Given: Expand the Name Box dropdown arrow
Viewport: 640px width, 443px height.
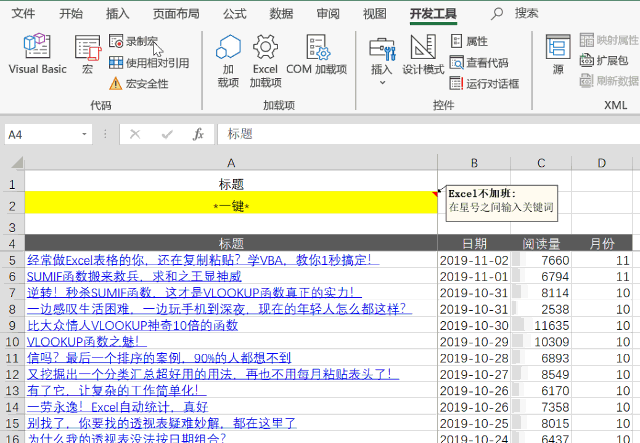Looking at the screenshot, I should point(84,134).
